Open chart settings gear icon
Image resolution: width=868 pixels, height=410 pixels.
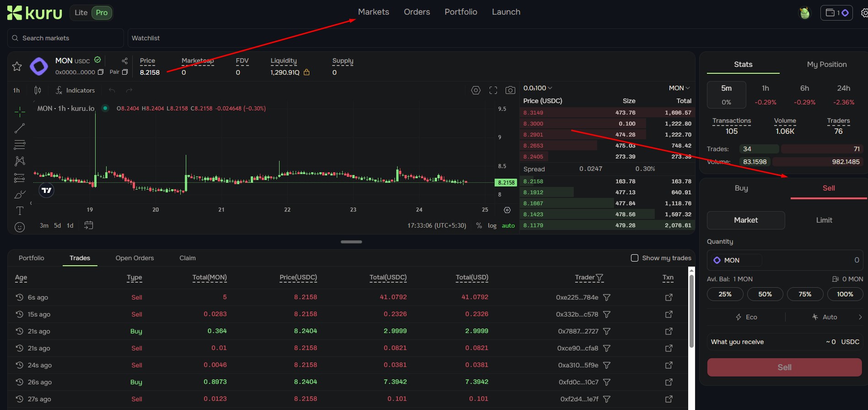476,90
